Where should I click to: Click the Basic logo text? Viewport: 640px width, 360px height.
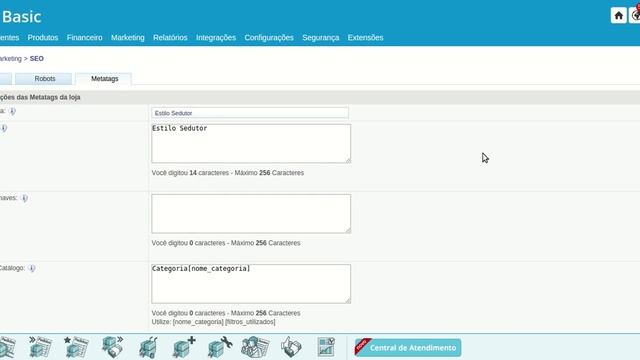[22, 17]
